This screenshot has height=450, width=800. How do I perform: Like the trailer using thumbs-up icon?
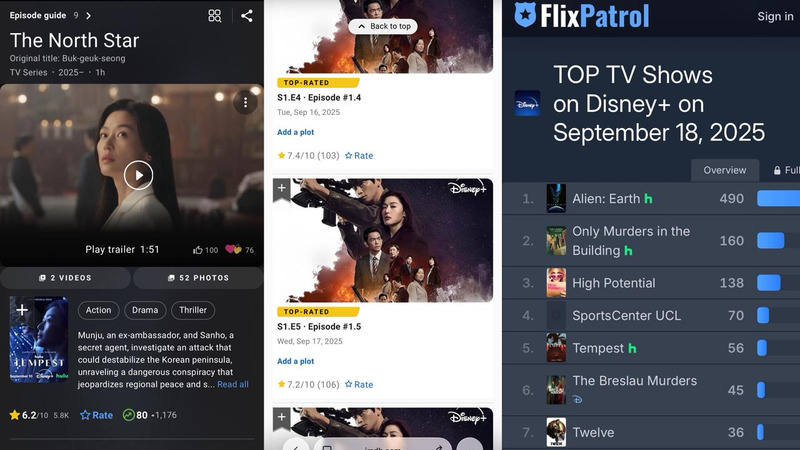point(198,250)
